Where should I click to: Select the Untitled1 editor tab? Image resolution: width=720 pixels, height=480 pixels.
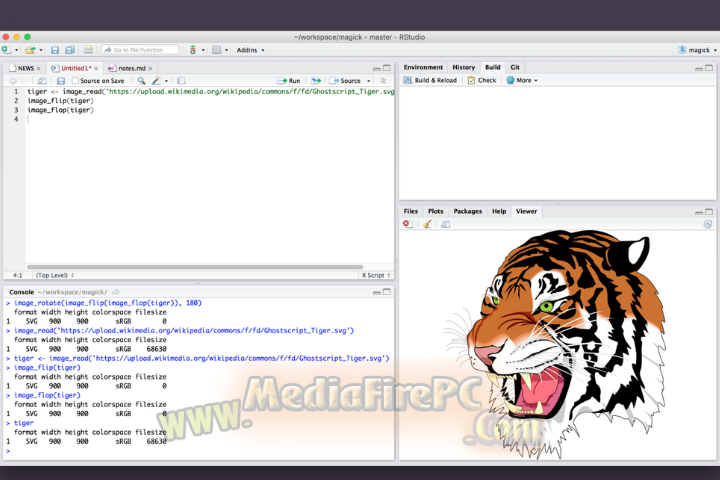[76, 68]
